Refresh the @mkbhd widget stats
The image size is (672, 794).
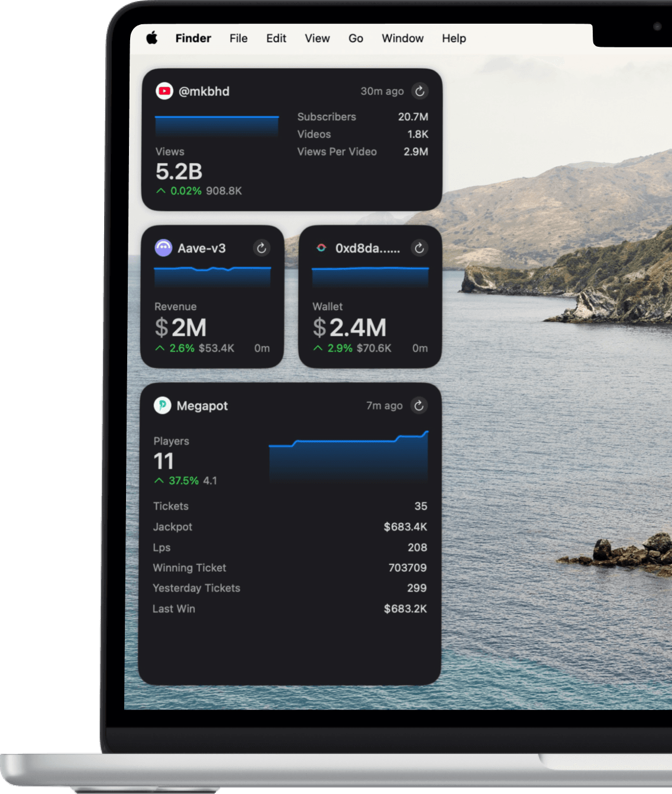(x=420, y=92)
